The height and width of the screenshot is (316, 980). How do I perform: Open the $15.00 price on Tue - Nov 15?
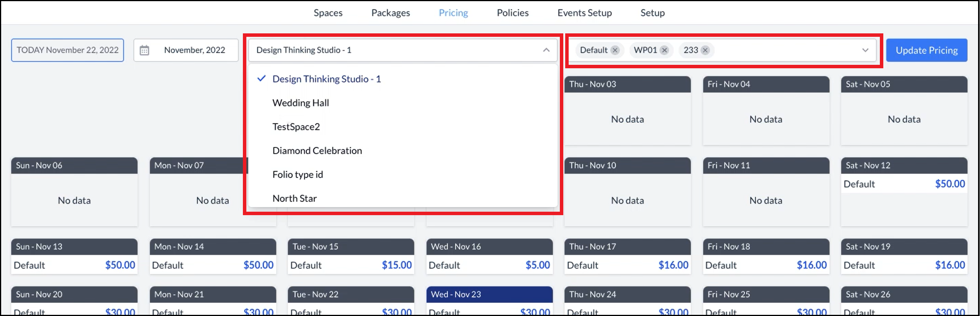(x=396, y=265)
